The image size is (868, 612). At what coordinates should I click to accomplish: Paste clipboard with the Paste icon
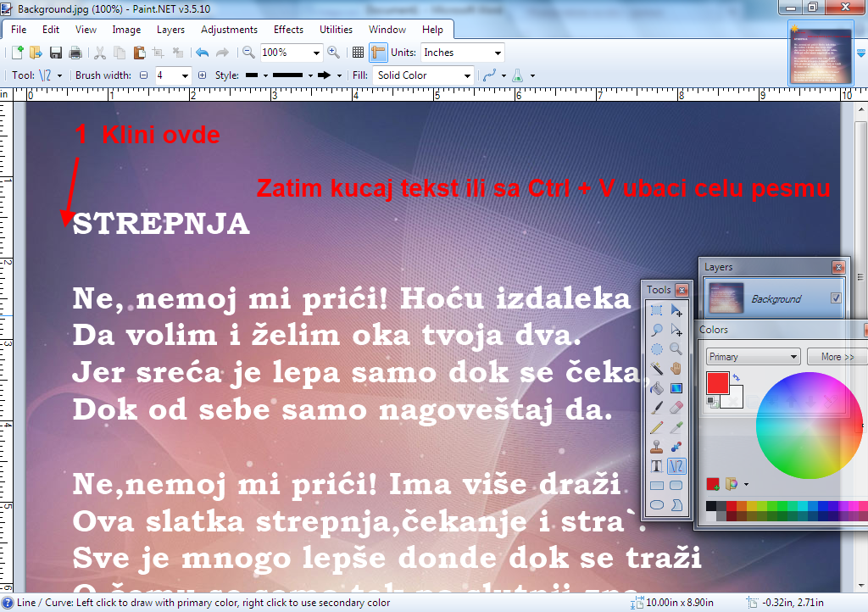pos(140,53)
